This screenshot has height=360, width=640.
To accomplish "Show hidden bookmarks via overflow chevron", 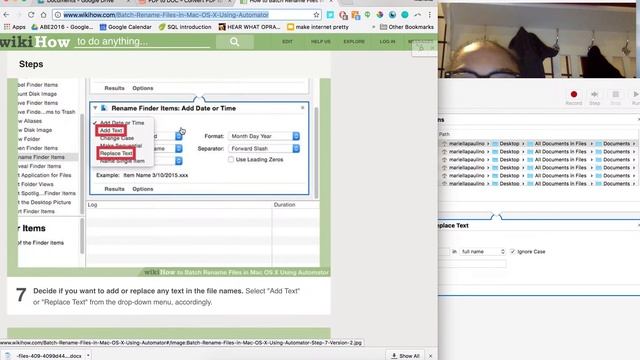I will pos(373,27).
